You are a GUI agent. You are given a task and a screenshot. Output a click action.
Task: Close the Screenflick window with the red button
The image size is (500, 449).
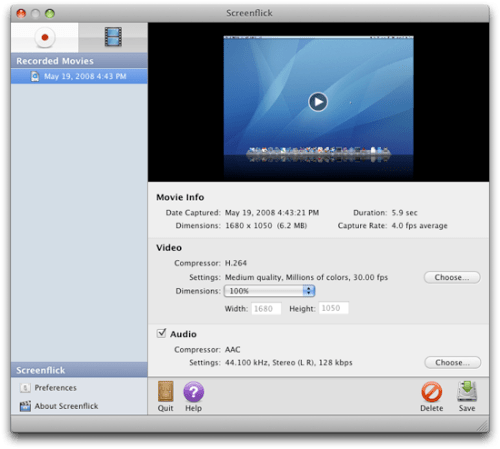pos(21,13)
